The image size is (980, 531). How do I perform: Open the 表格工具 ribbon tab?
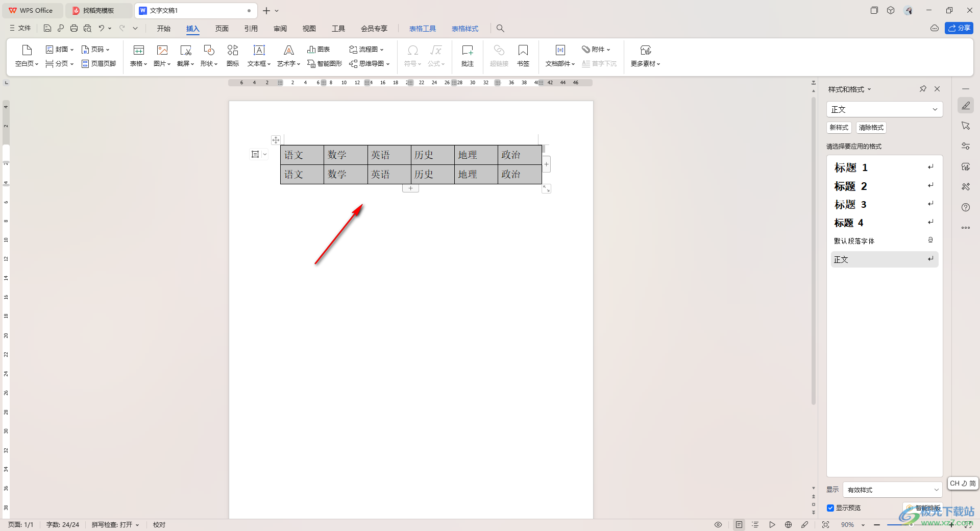423,29
